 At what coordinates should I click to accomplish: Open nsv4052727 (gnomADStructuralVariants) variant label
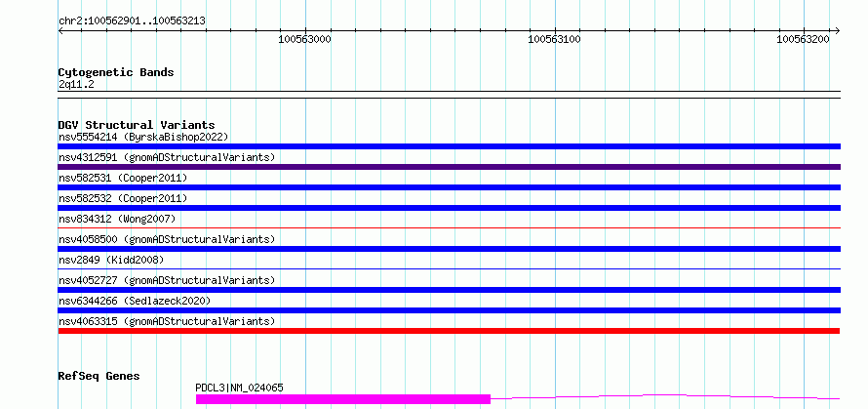[167, 280]
